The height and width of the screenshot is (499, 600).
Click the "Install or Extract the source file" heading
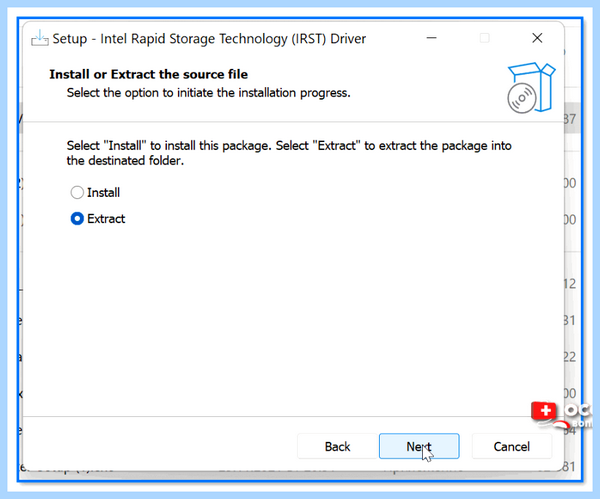[148, 74]
